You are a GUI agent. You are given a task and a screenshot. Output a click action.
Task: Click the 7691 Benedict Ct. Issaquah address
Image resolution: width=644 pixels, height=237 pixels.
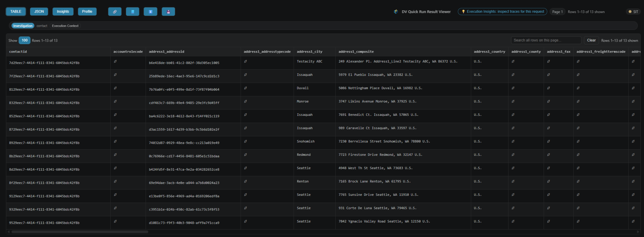click(378, 115)
